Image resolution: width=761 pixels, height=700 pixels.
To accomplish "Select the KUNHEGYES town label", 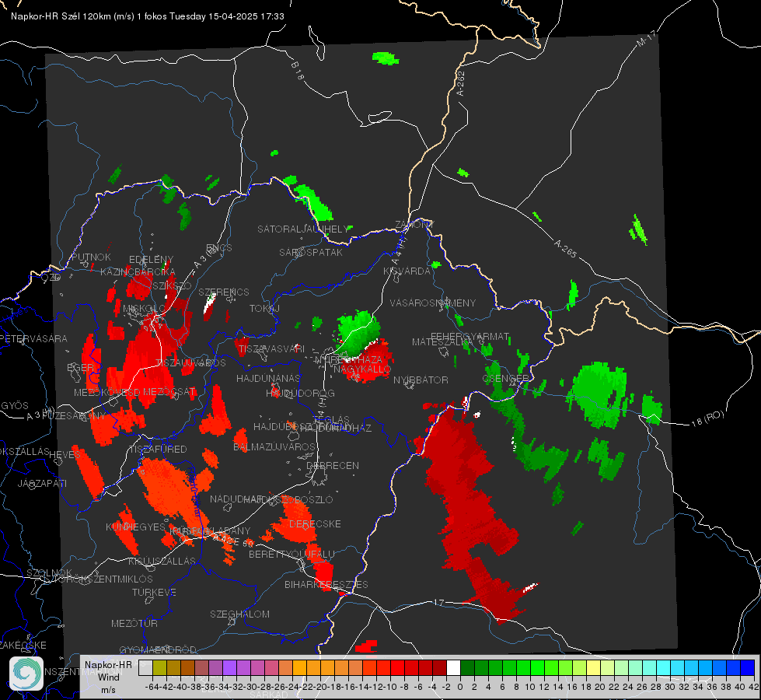I will pyautogui.click(x=135, y=527).
